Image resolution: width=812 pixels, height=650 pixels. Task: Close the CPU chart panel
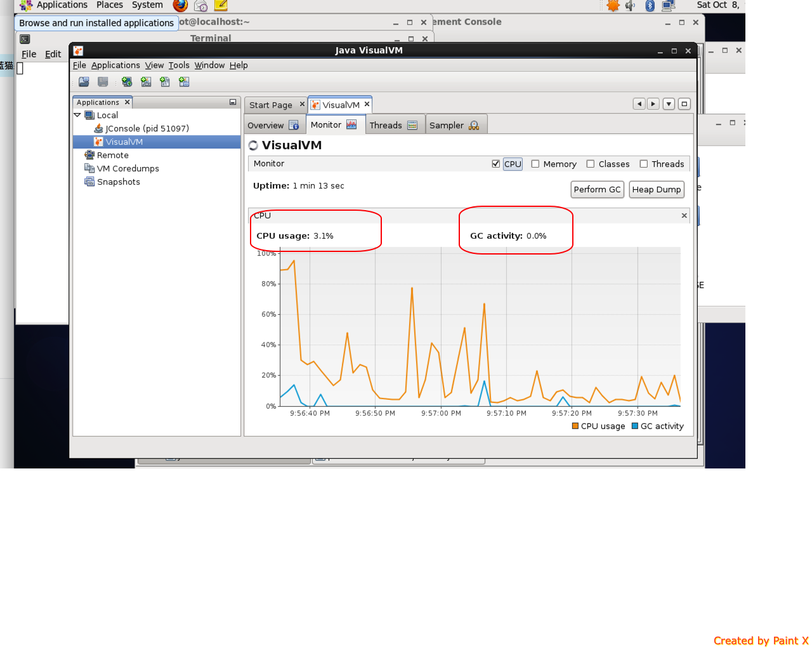pos(684,216)
